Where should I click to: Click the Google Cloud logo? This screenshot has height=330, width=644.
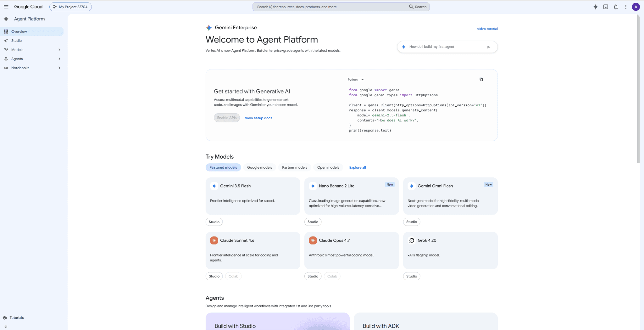(28, 7)
